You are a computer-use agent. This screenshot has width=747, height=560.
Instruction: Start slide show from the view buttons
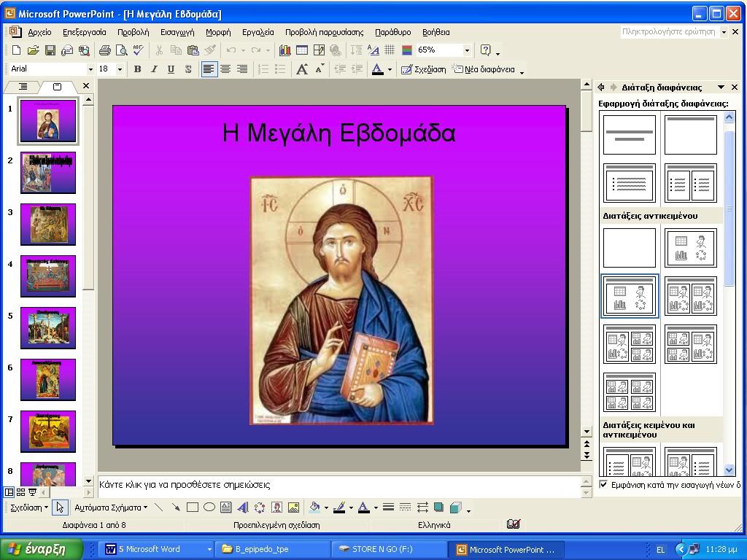32,492
